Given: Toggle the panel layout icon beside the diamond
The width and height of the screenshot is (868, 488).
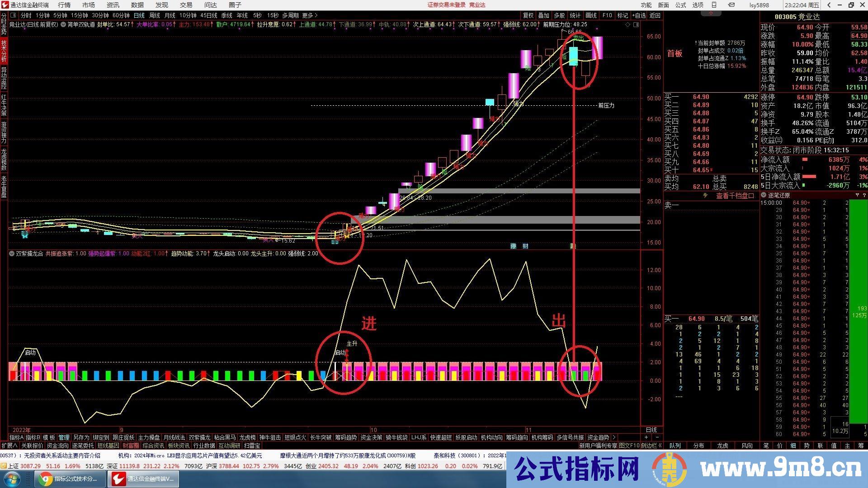Looking at the screenshot, I should 636,24.
